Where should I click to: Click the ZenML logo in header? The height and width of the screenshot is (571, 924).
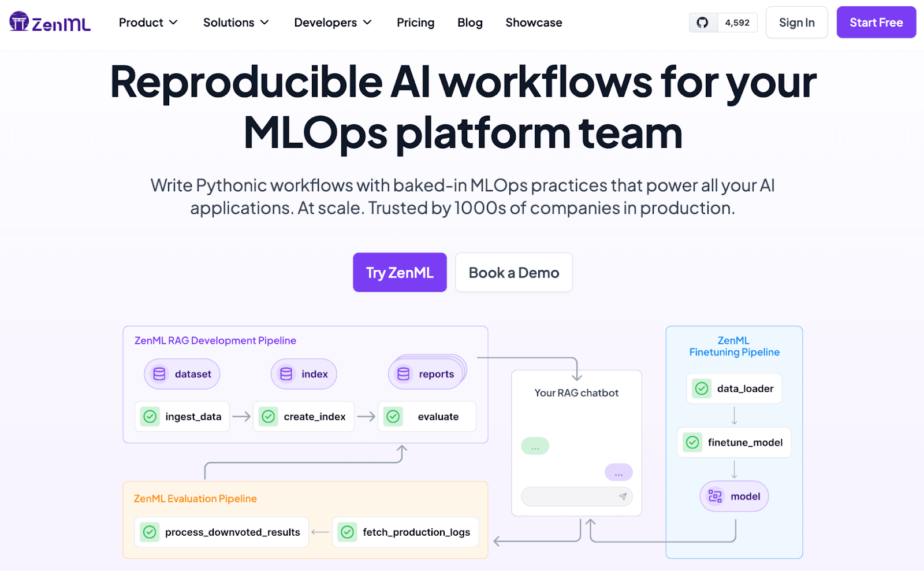point(50,22)
